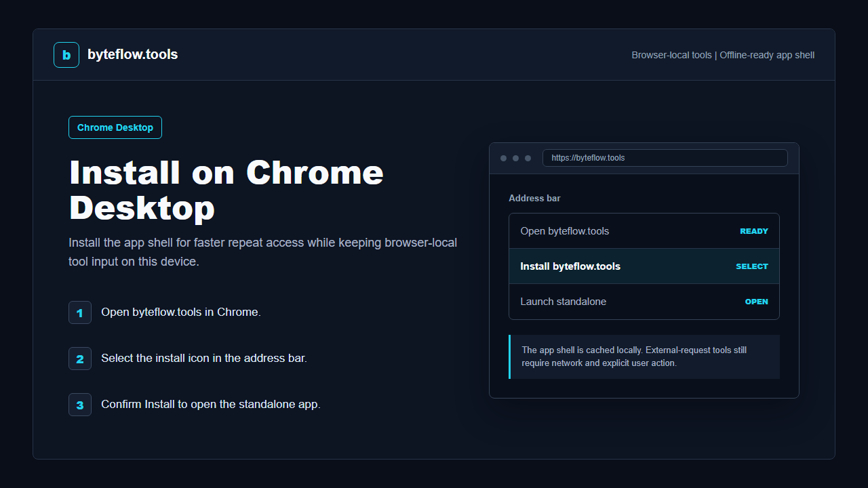Image resolution: width=868 pixels, height=488 pixels.
Task: Click the 'Install on Chrome Desktop' heading
Action: pyautogui.click(x=226, y=190)
